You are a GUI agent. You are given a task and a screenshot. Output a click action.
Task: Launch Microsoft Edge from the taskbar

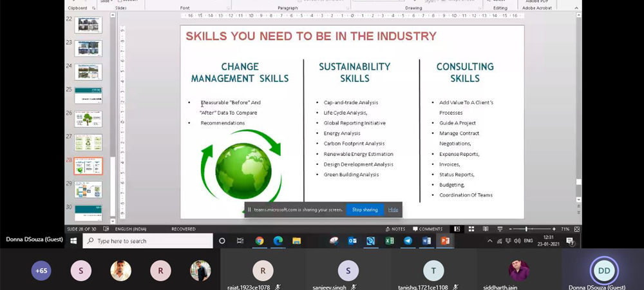[x=278, y=241]
